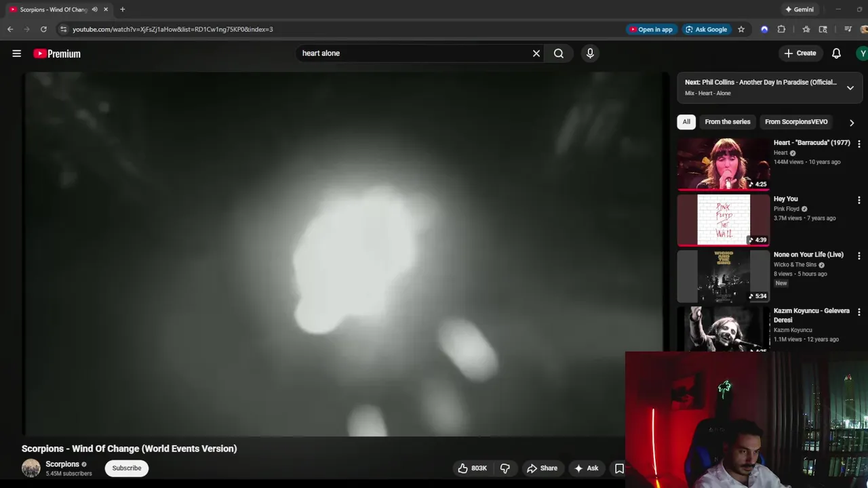Mute the tab via speaker icon

click(x=94, y=9)
